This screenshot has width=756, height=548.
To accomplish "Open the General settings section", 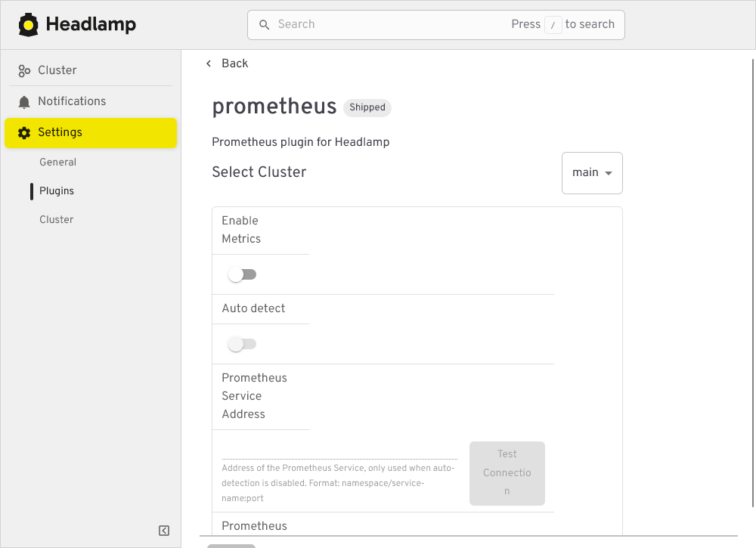I will tap(57, 162).
